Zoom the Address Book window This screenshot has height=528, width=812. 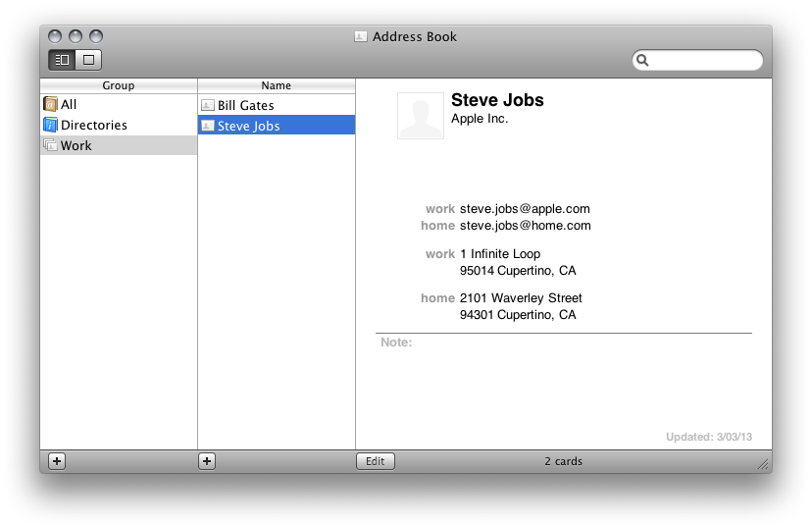click(96, 36)
